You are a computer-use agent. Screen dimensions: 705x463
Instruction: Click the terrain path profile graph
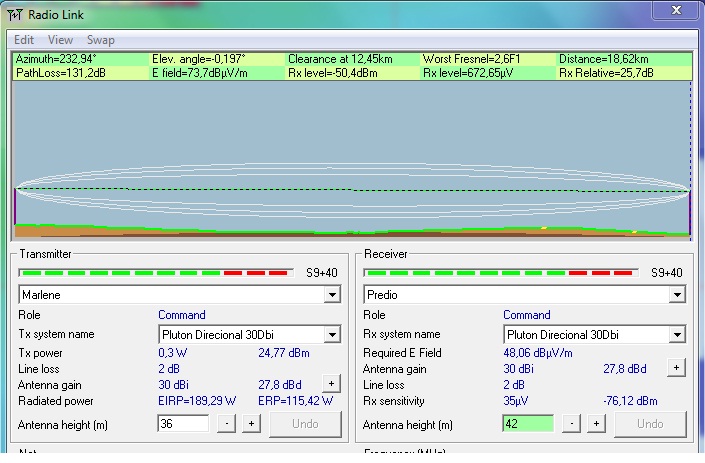(352, 160)
